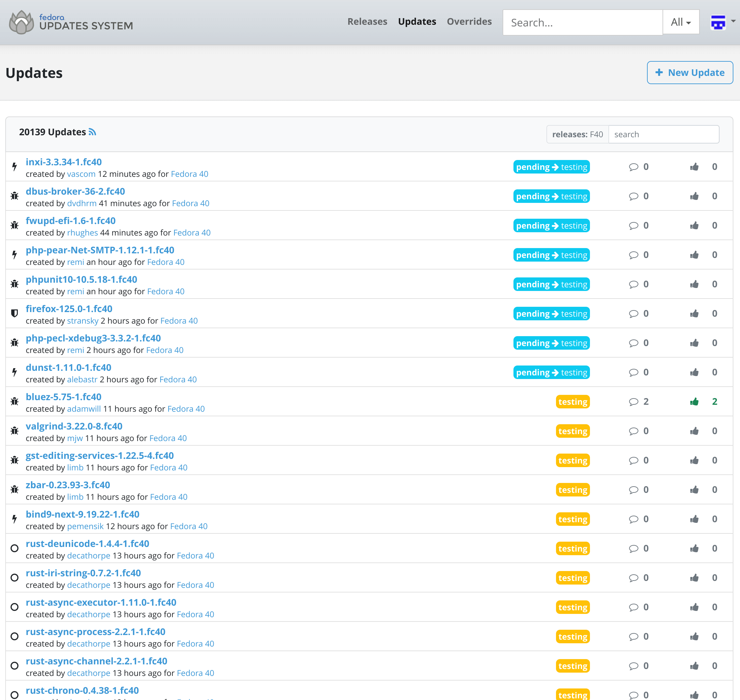The height and width of the screenshot is (700, 740).
Task: Click the security shield icon for firefox-125.0-1.fc40
Action: click(x=15, y=313)
